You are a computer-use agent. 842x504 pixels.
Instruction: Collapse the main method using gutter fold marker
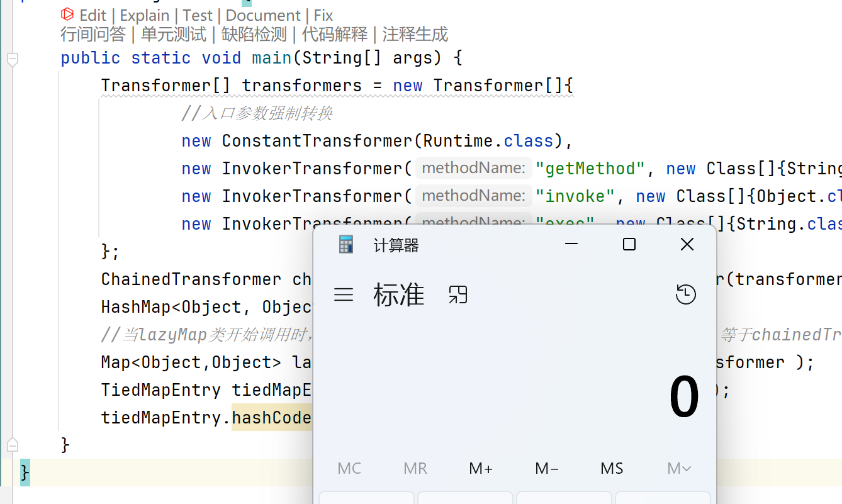tap(12, 59)
